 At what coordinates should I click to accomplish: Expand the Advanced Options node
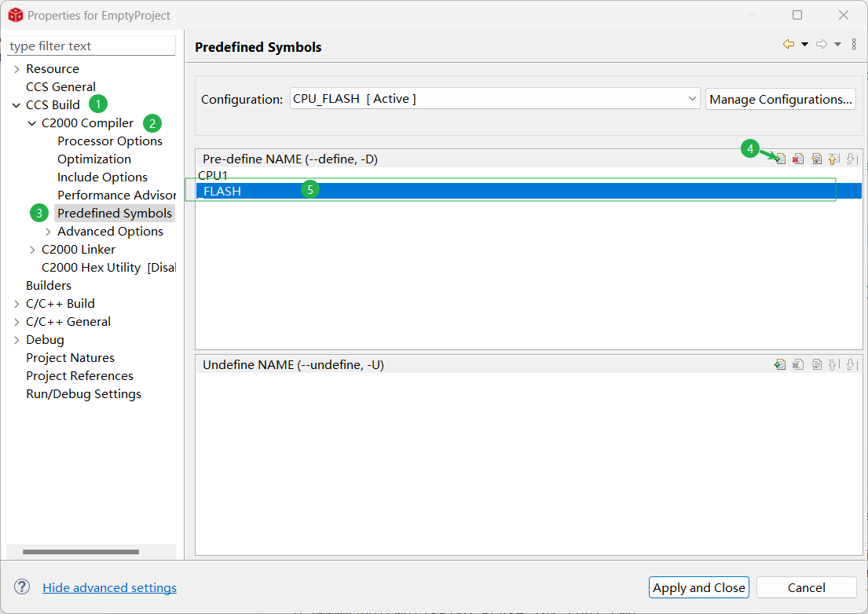(48, 232)
